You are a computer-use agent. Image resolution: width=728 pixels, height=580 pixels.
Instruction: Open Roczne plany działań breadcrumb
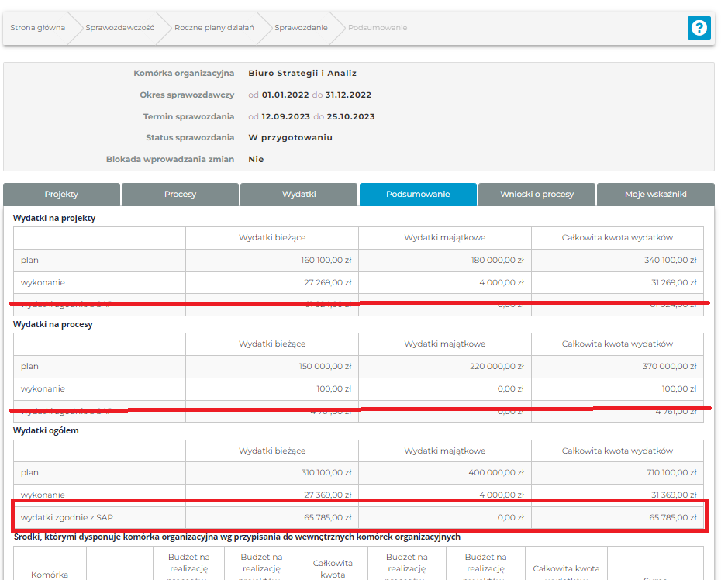click(214, 28)
